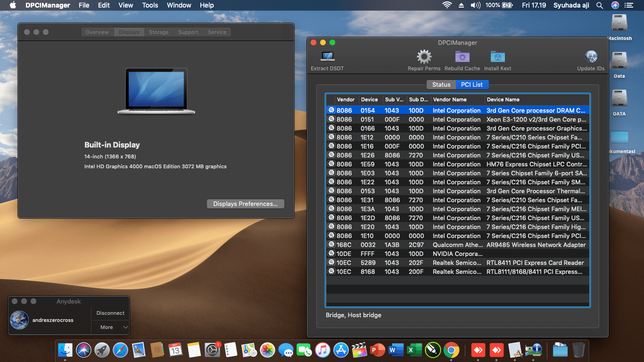Open the Tools menu in menu bar
Image resolution: width=644 pixels, height=362 pixels.
click(150, 5)
